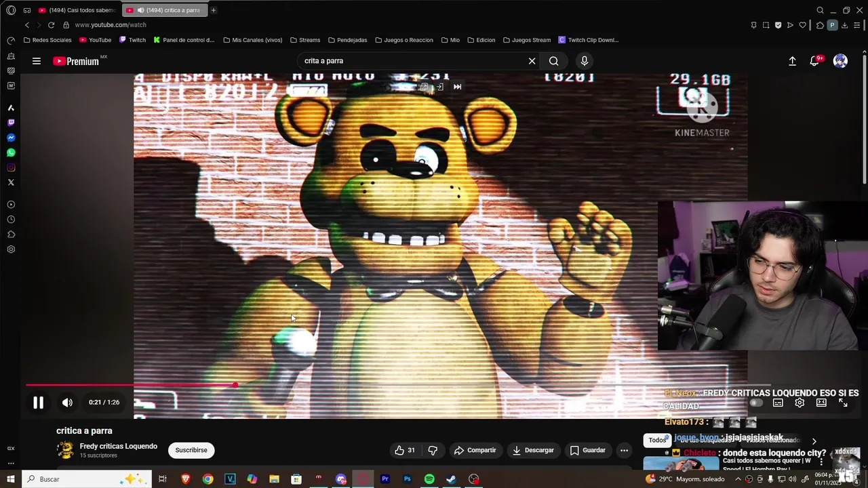This screenshot has width=868, height=488.
Task: Pause the video playback
Action: point(38,403)
